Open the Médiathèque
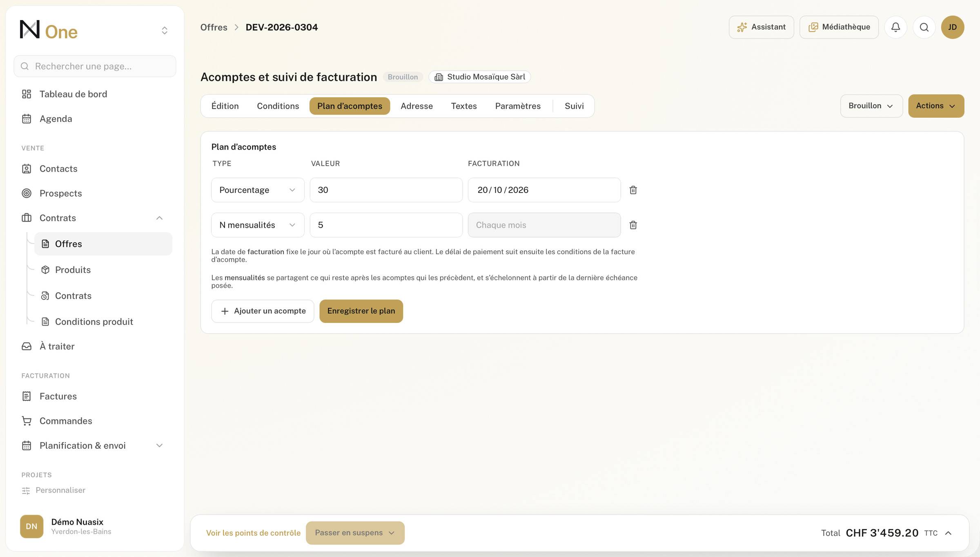 tap(839, 27)
